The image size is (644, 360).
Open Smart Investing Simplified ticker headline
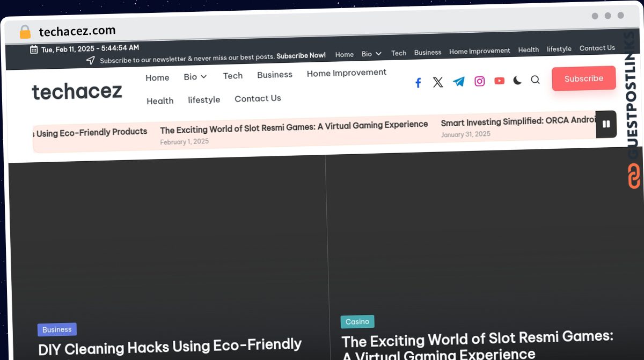518,121
